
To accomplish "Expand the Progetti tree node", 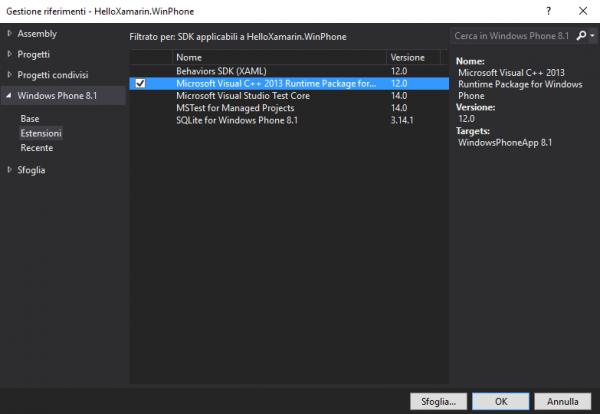I will [9, 54].
